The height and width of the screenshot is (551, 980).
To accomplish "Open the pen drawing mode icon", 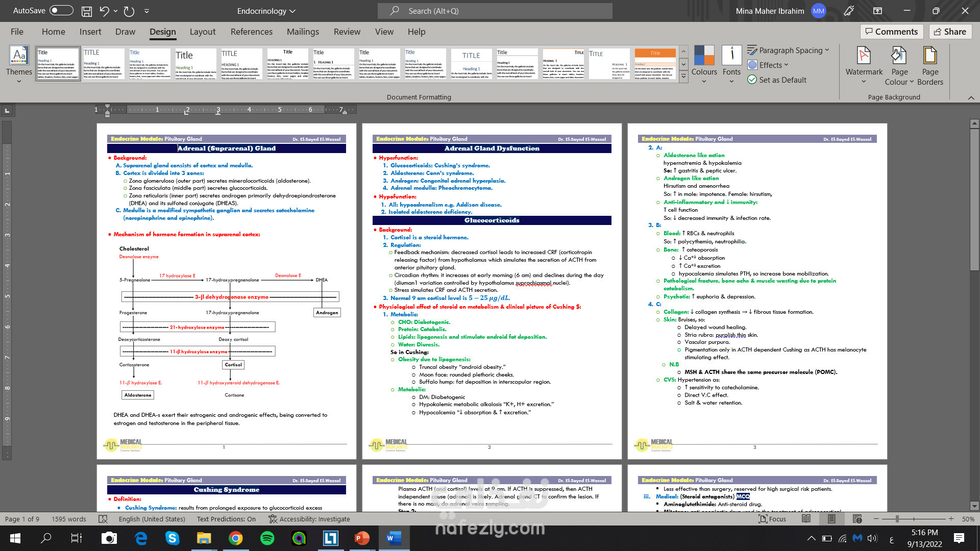I will 849,11.
